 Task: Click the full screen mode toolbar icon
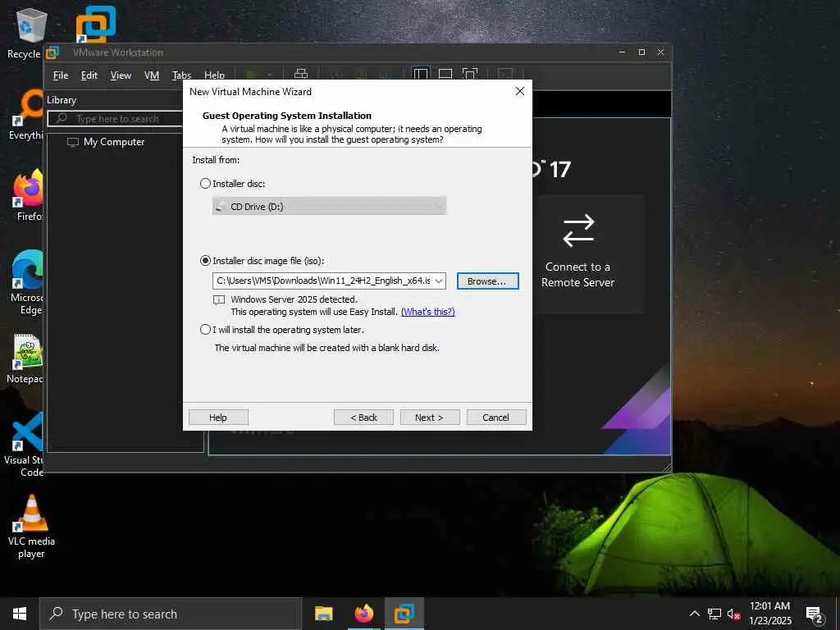point(470,74)
